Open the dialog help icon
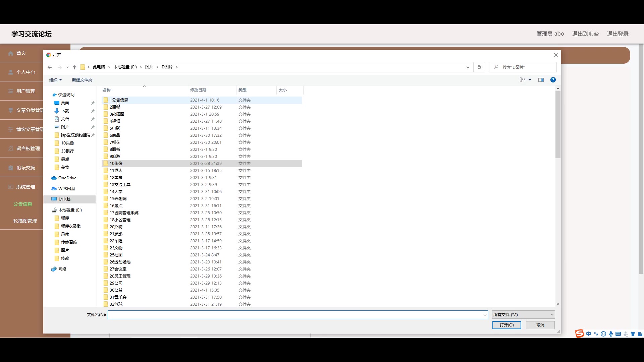 [553, 80]
